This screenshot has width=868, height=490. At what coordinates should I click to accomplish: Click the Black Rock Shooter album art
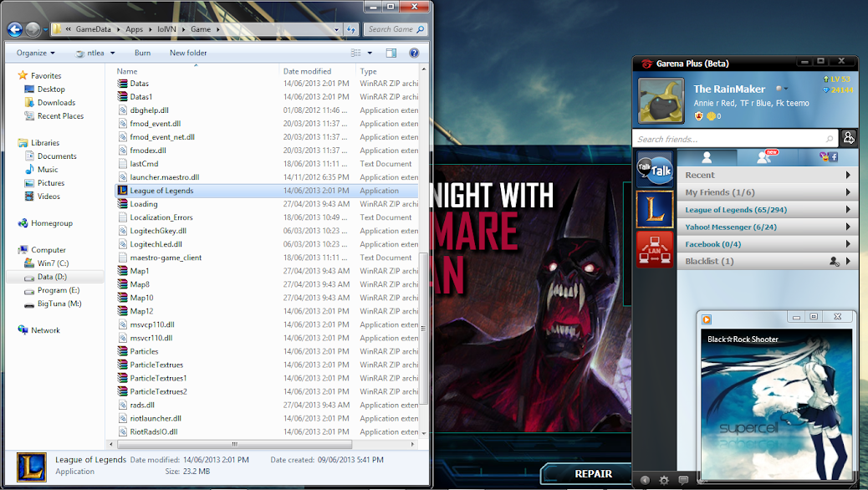776,404
